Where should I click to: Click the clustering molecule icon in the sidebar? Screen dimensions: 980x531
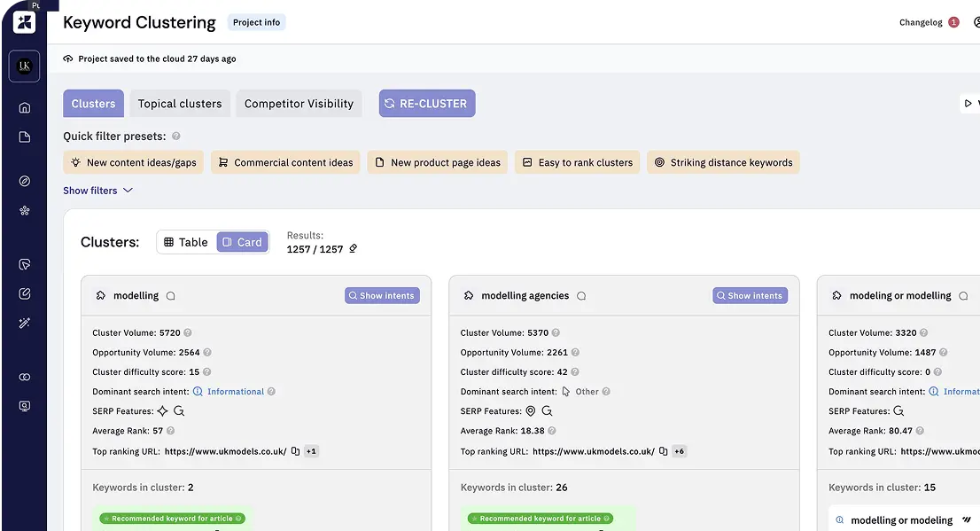point(24,210)
